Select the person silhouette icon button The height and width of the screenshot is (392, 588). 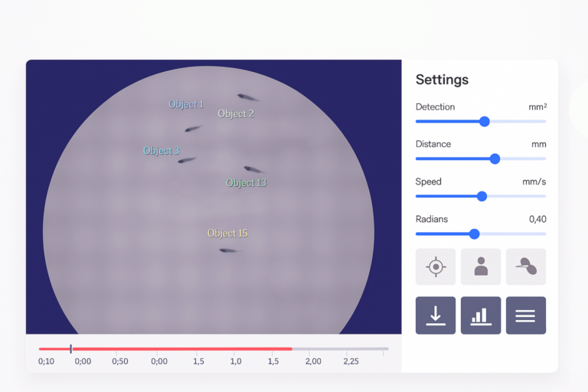pyautogui.click(x=481, y=266)
